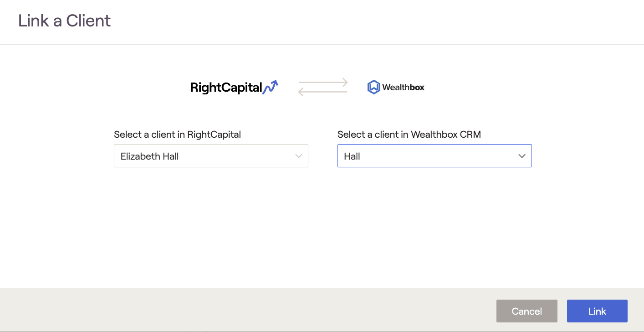Viewport: 644px width, 332px height.
Task: Expand the RightCapital client dropdown chevron
Action: [x=299, y=156]
